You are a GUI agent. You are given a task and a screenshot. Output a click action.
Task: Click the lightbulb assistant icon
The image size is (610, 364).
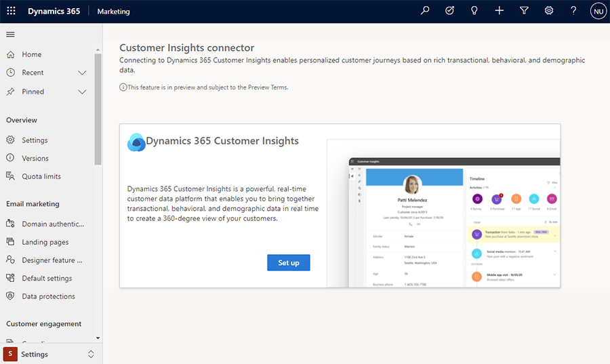pos(474,11)
